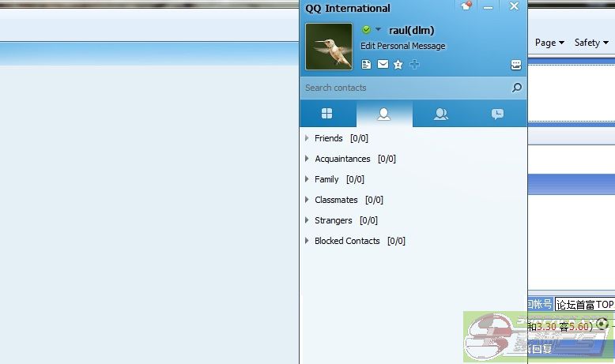The image size is (615, 364).
Task: Expand the Family group
Action: [307, 179]
